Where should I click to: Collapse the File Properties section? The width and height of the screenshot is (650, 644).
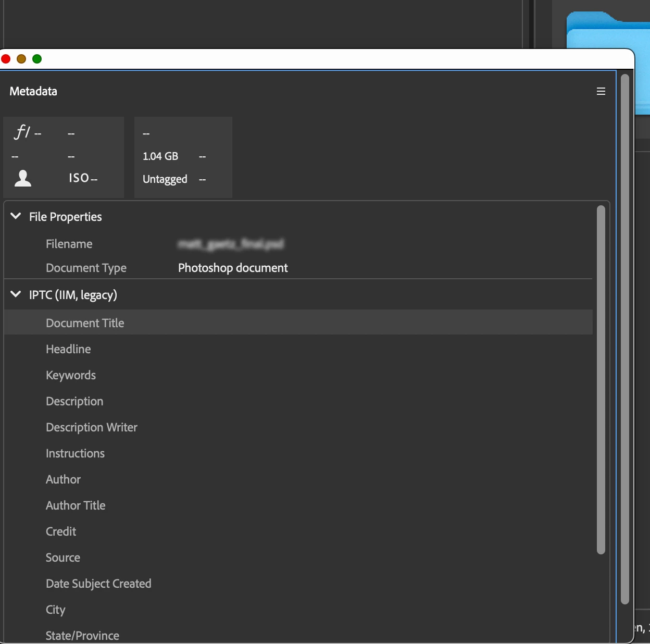pyautogui.click(x=16, y=216)
